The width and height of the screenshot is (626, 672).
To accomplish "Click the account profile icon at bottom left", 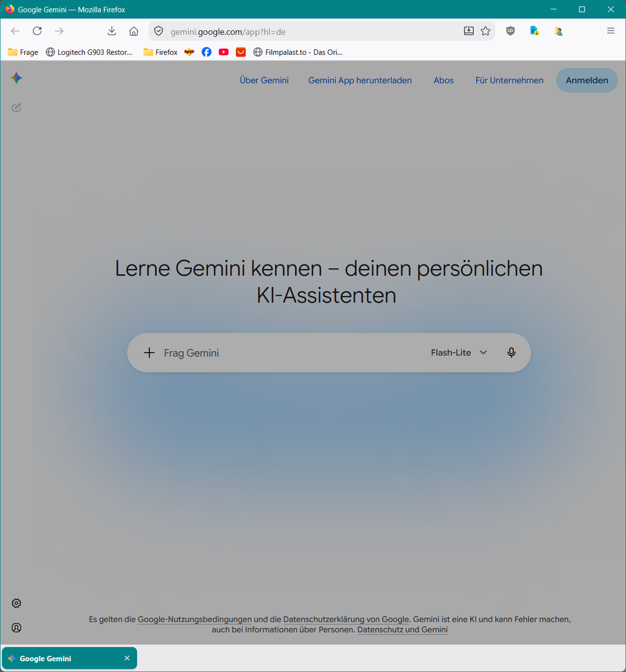I will [x=16, y=628].
